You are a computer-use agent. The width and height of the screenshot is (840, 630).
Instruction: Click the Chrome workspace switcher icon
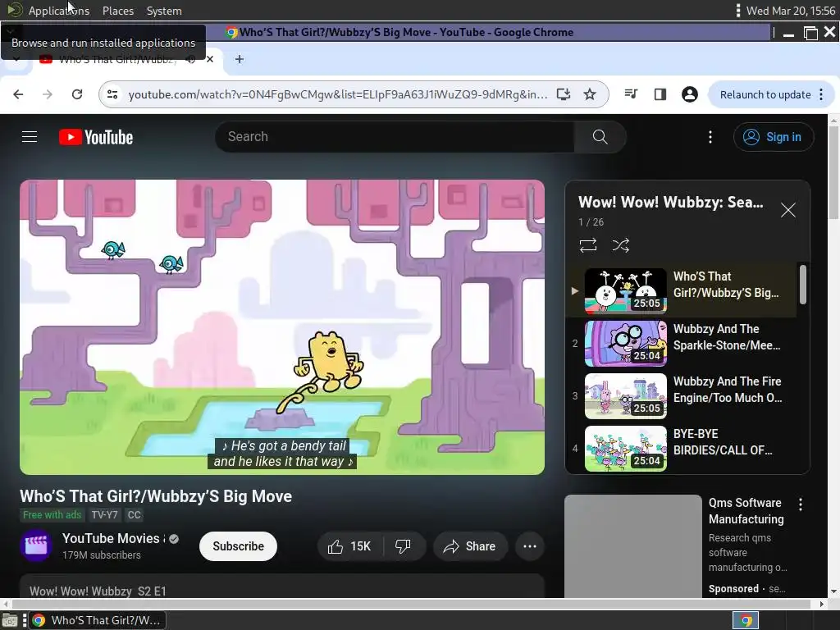tap(746, 620)
